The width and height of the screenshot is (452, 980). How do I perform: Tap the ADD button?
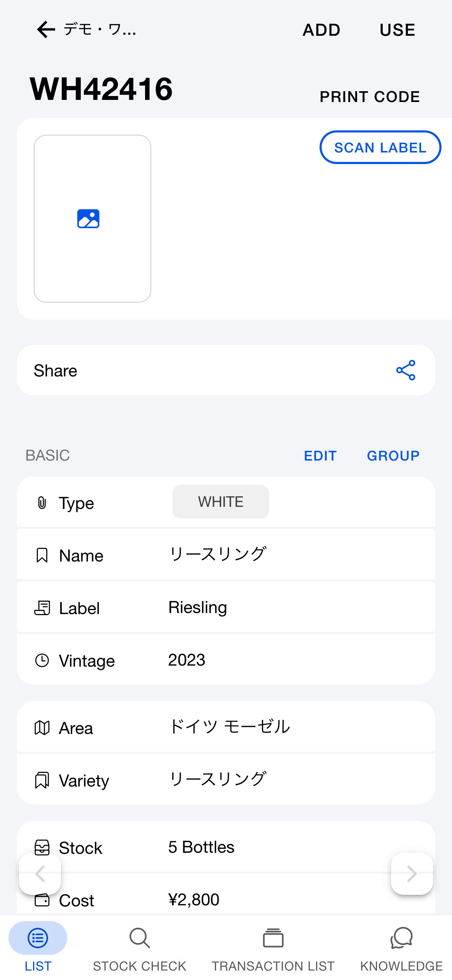click(x=322, y=30)
